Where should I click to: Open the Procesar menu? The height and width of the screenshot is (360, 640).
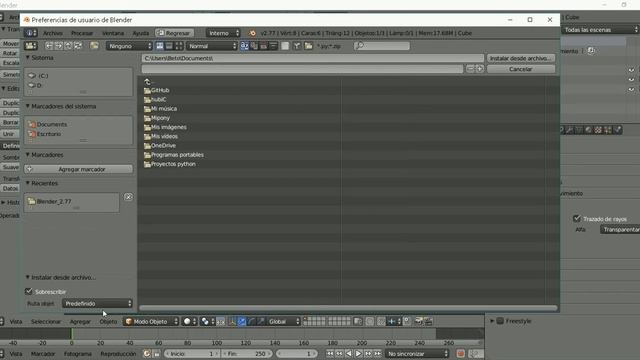pos(82,33)
